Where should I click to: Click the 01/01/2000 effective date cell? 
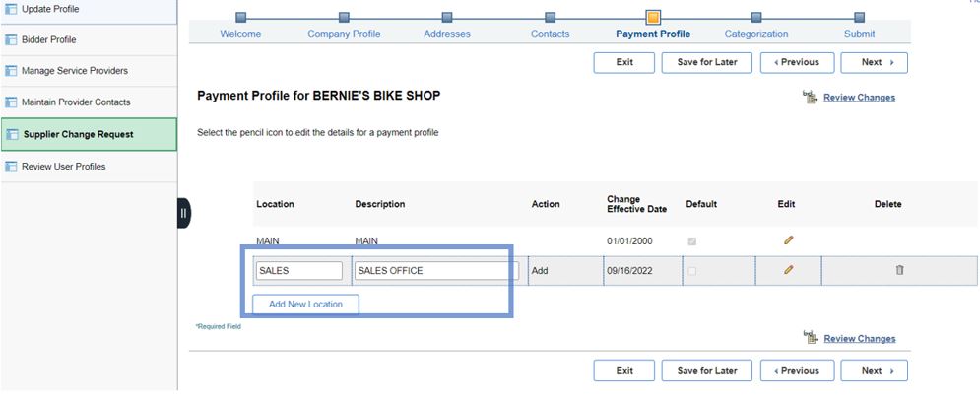pyautogui.click(x=629, y=241)
